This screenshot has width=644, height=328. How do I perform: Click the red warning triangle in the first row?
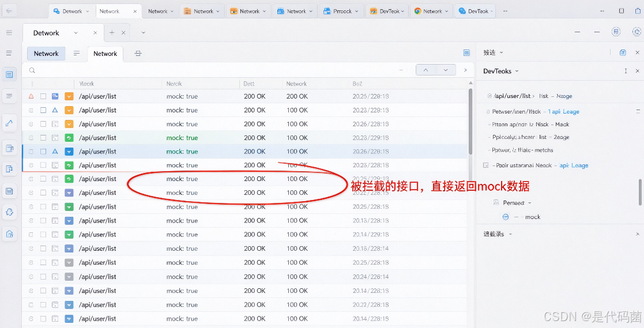pyautogui.click(x=31, y=96)
